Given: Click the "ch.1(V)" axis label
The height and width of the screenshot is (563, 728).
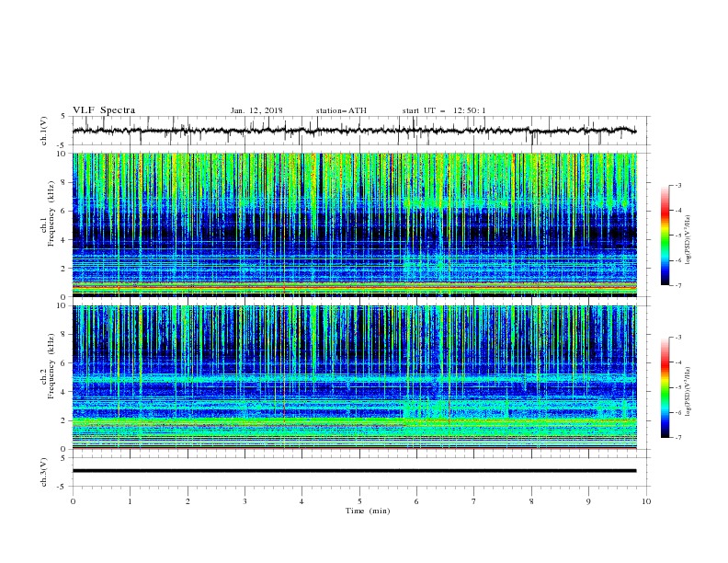Looking at the screenshot, I should point(44,131).
